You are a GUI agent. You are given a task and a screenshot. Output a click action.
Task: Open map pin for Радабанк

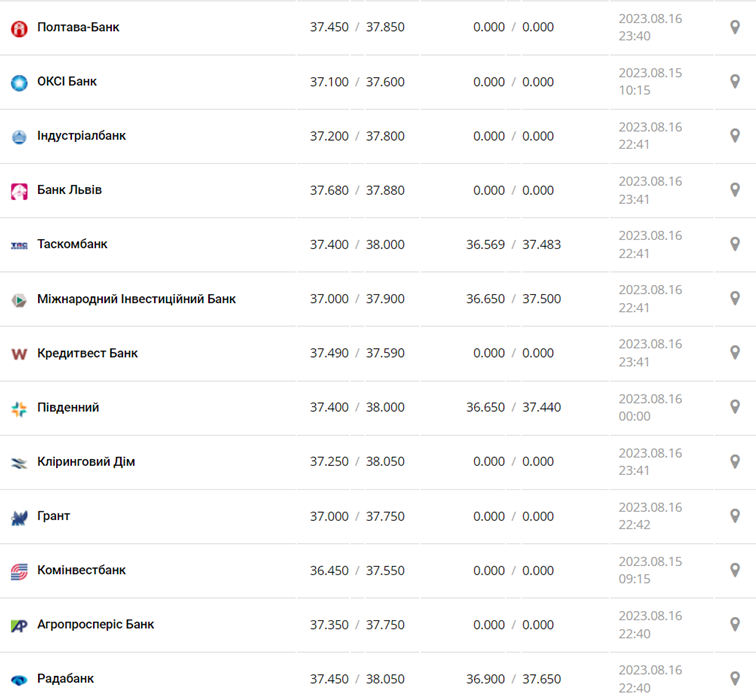pos(735,678)
